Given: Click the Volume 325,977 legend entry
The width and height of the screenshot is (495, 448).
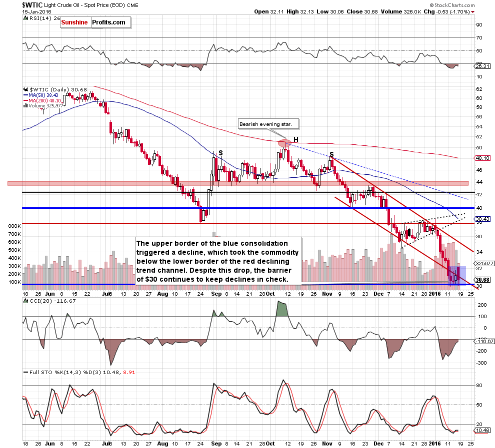Looking at the screenshot, I should pos(46,106).
